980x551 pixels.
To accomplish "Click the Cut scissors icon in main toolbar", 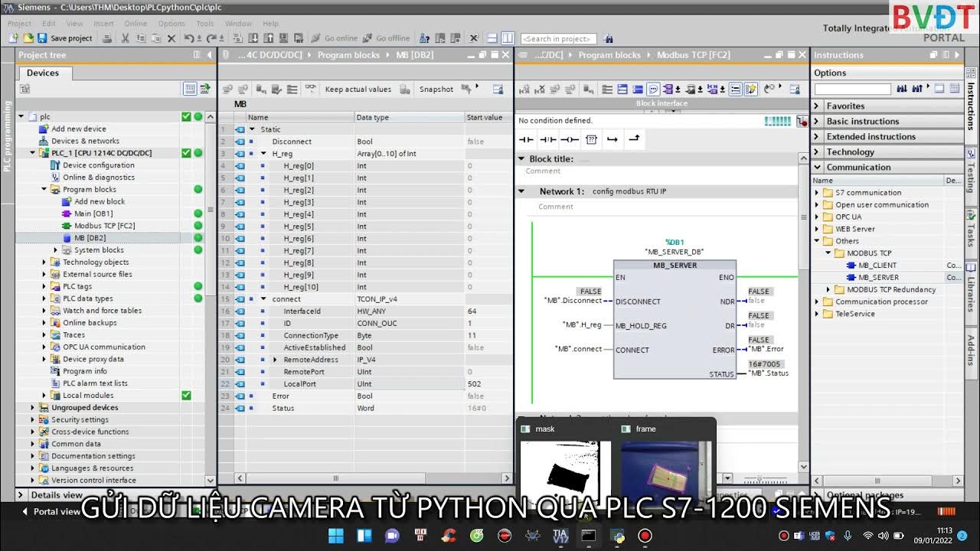I will pos(126,38).
